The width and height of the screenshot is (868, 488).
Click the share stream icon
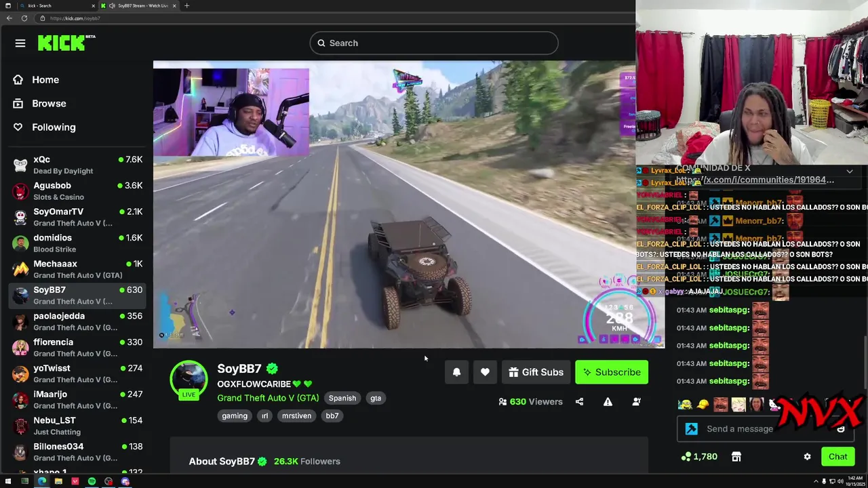(x=579, y=402)
